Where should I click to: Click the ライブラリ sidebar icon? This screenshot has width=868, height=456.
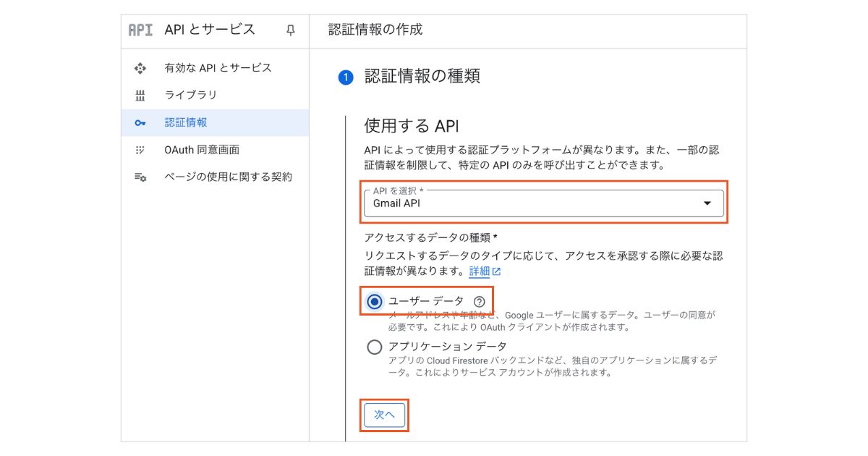(x=140, y=96)
